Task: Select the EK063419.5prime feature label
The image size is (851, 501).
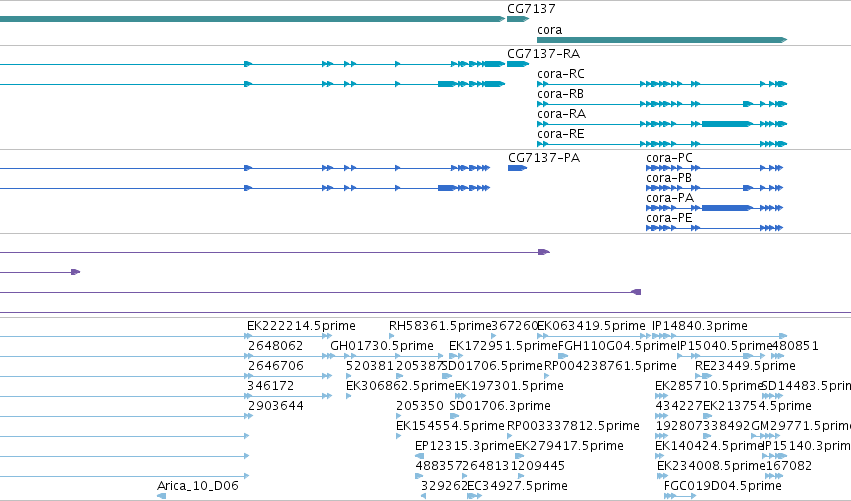Action: (591, 326)
